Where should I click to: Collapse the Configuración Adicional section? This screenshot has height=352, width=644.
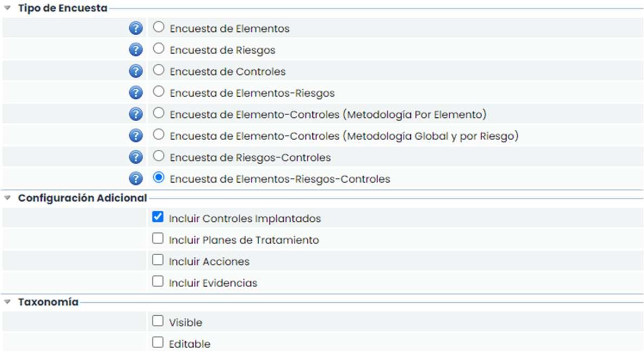pyautogui.click(x=8, y=198)
